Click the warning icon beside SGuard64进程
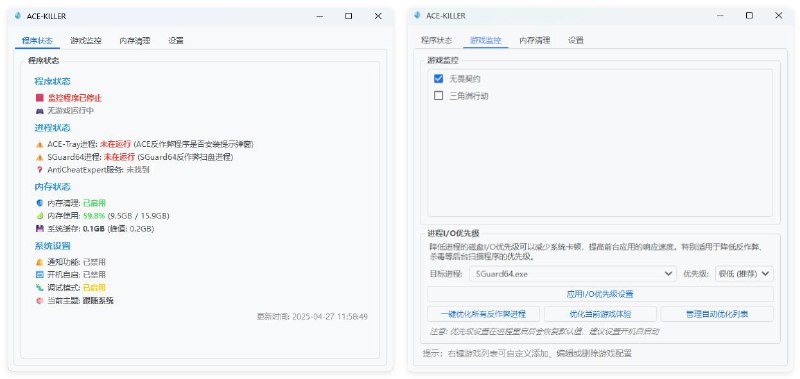800x379 pixels. coord(40,157)
